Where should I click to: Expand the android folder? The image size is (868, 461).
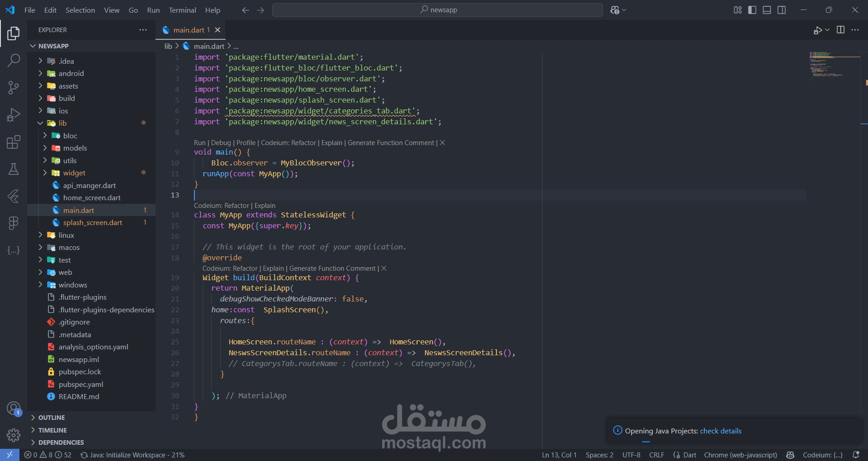pos(40,73)
